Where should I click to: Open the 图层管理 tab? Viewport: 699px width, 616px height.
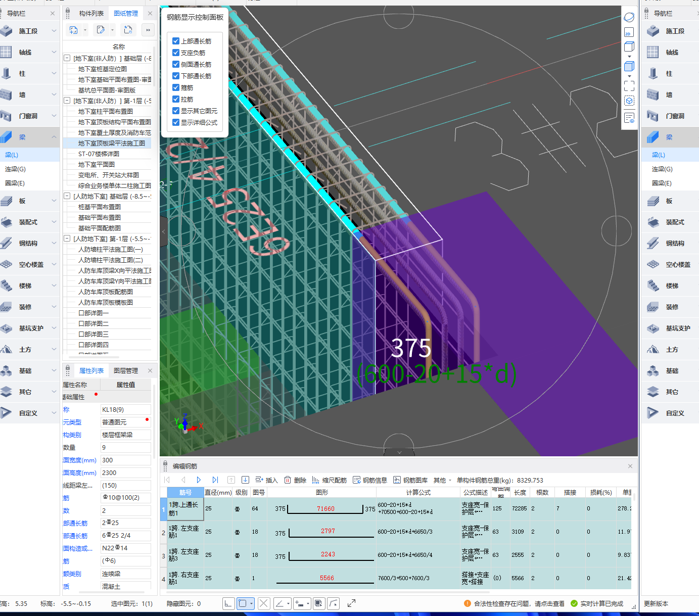[125, 371]
